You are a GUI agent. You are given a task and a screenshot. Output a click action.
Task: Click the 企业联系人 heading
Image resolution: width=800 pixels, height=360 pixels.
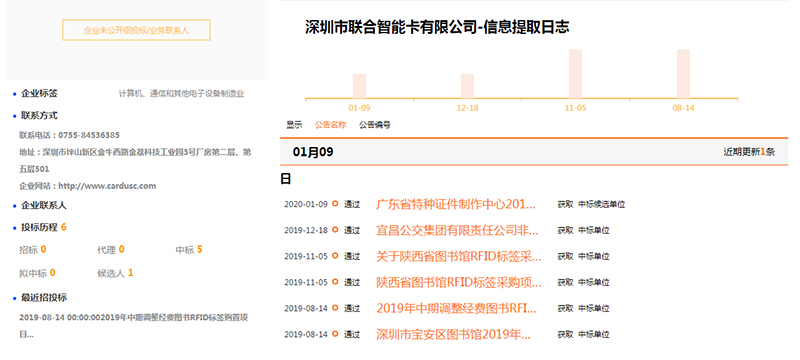click(44, 205)
